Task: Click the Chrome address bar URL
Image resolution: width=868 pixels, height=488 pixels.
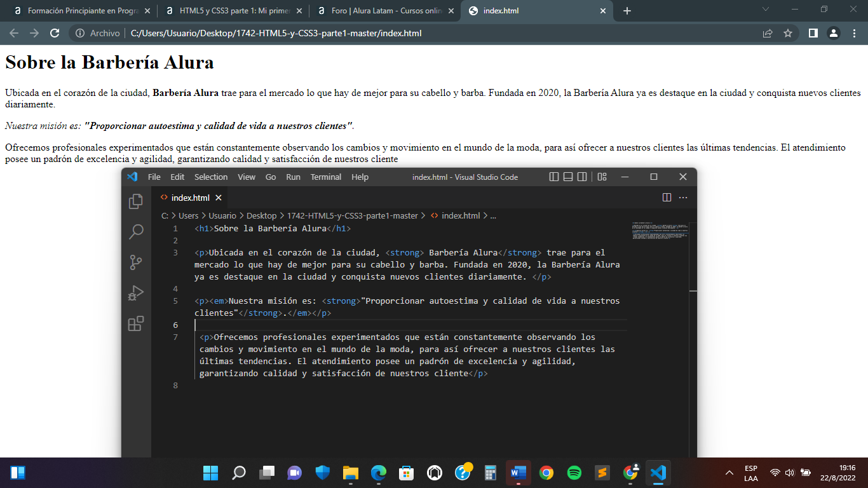Action: click(x=276, y=33)
